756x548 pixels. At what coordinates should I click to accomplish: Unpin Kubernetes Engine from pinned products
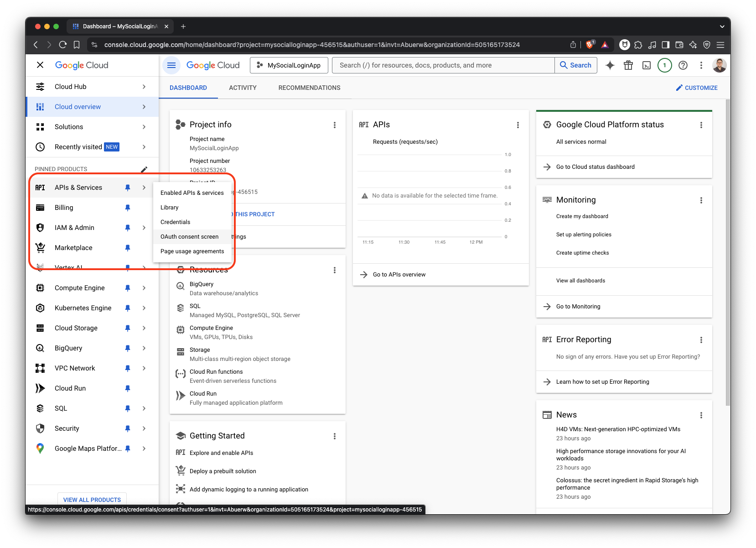click(128, 308)
